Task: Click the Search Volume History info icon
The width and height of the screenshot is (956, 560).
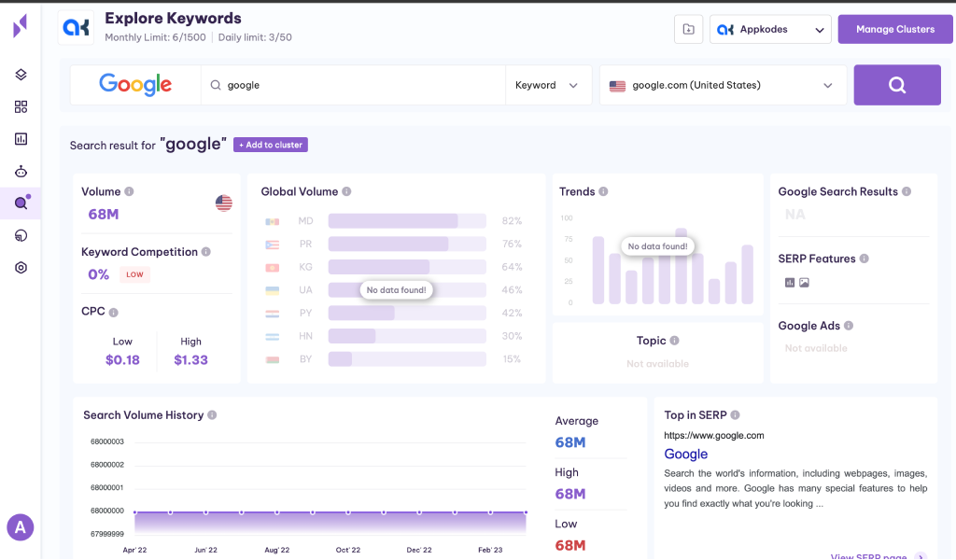Action: point(212,415)
